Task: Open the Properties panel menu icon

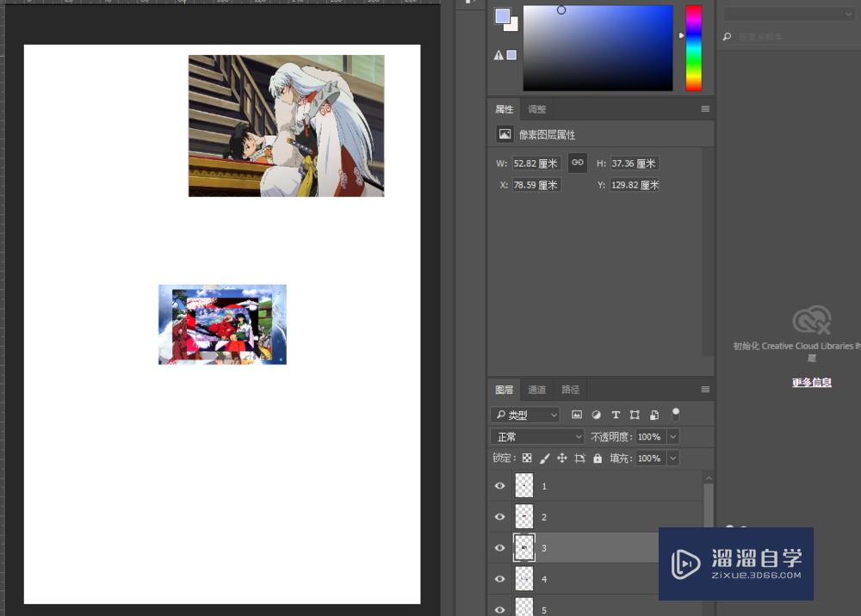Action: click(x=705, y=108)
